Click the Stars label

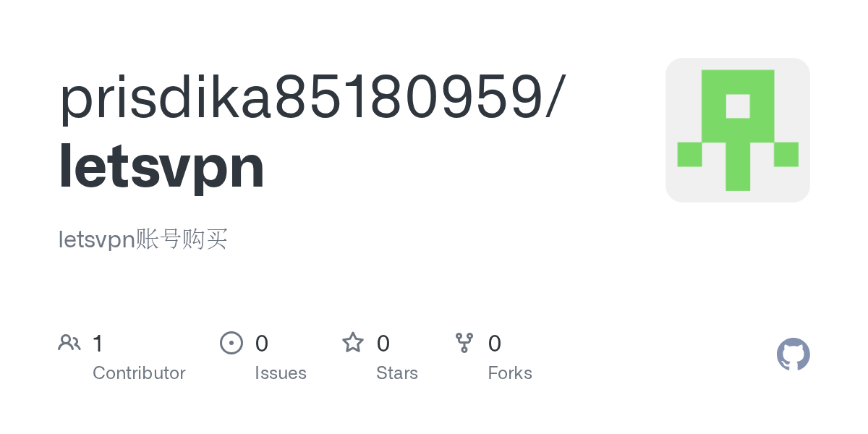pyautogui.click(x=397, y=373)
